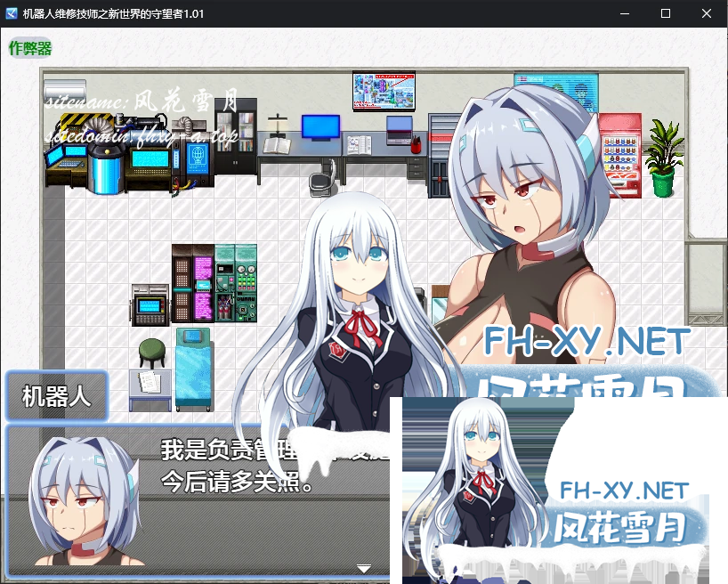Advance dialogue with the down-arrow indicator

(x=363, y=569)
